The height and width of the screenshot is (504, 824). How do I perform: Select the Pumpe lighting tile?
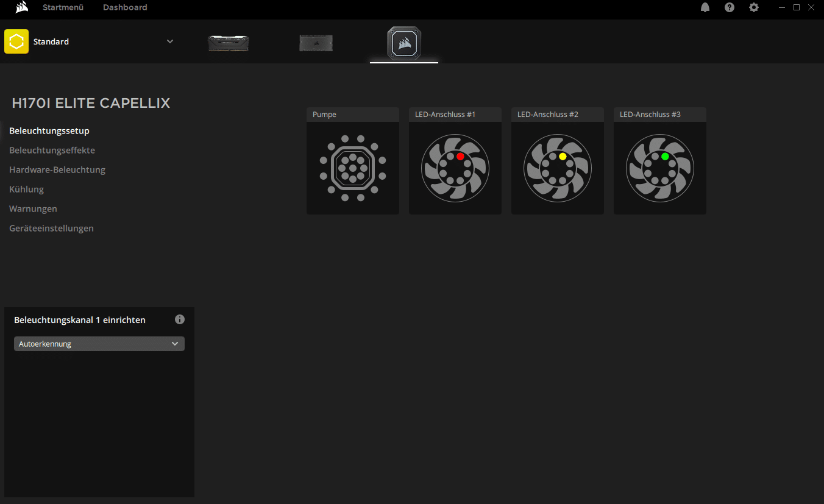pos(353,168)
